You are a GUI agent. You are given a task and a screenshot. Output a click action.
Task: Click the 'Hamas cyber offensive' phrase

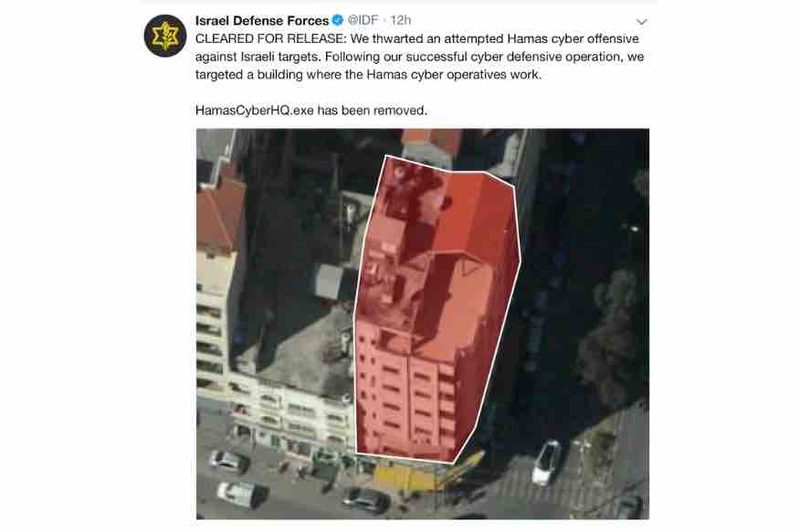click(565, 38)
